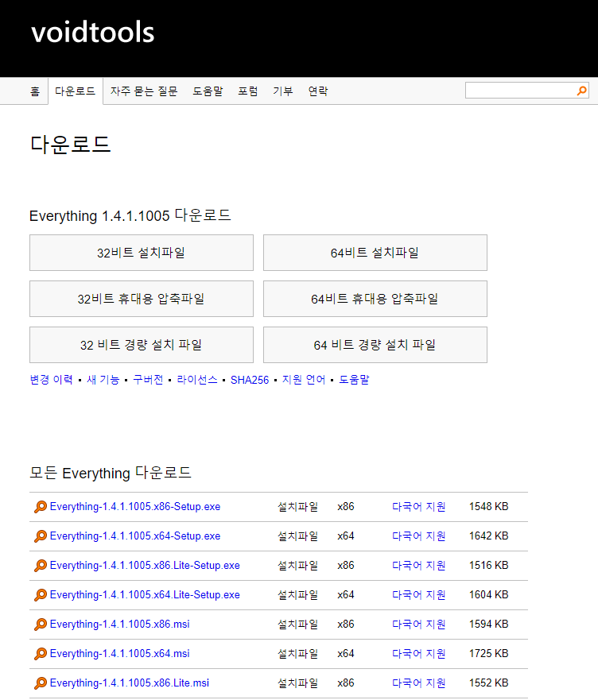Open 다국어 지원 in x86.Lite.msi row
598x700 pixels.
[x=419, y=683]
